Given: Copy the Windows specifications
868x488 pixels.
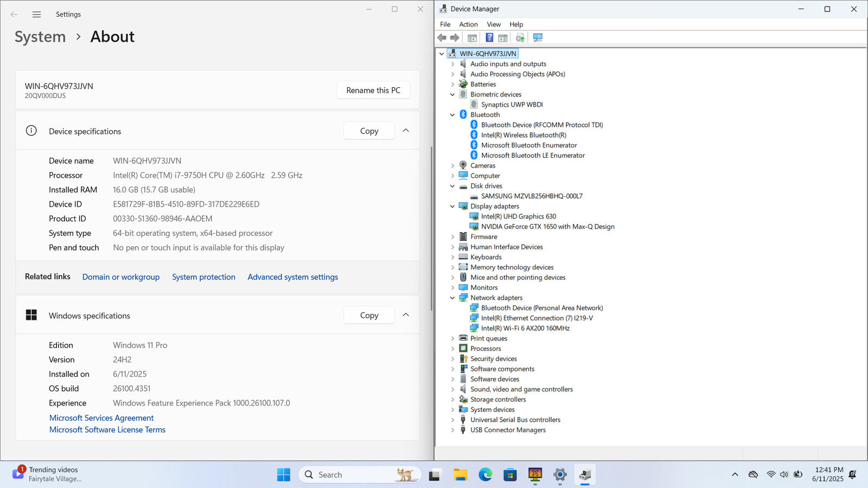Looking at the screenshot, I should (x=369, y=315).
